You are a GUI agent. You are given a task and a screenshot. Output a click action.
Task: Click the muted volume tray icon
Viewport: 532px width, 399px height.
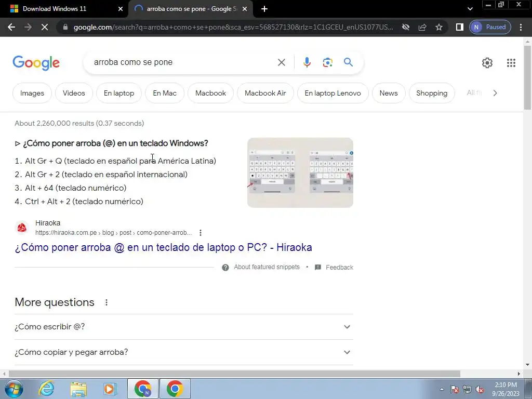pyautogui.click(x=480, y=389)
